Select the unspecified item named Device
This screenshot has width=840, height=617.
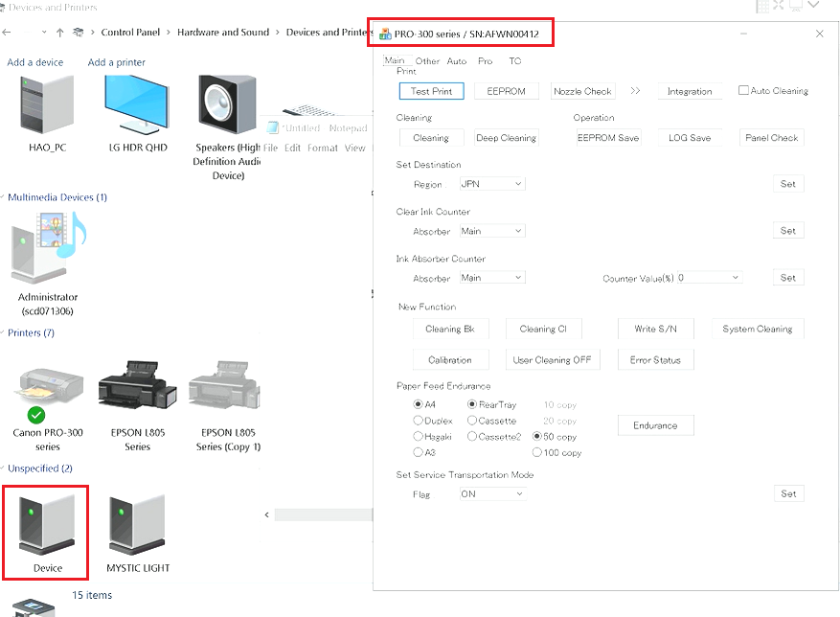47,533
